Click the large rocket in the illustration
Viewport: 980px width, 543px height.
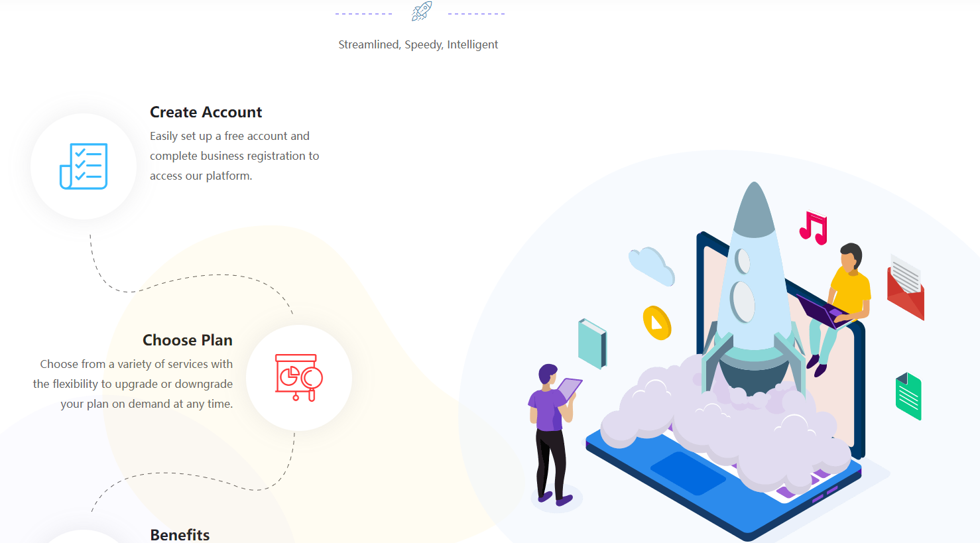[754, 292]
